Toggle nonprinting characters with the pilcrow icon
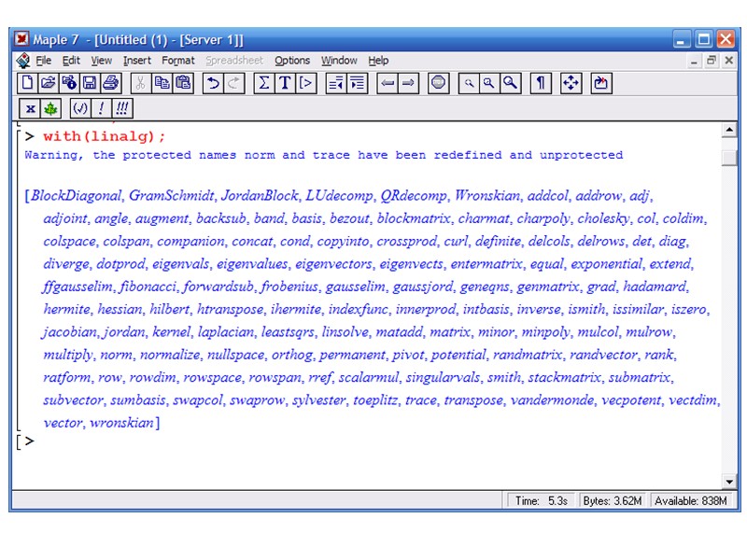Image resolution: width=747 pixels, height=560 pixels. [541, 83]
